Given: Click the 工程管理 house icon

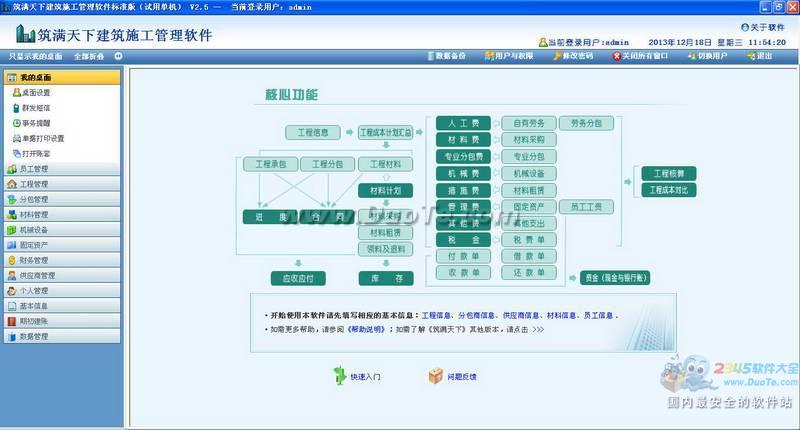Looking at the screenshot, I should [12, 184].
